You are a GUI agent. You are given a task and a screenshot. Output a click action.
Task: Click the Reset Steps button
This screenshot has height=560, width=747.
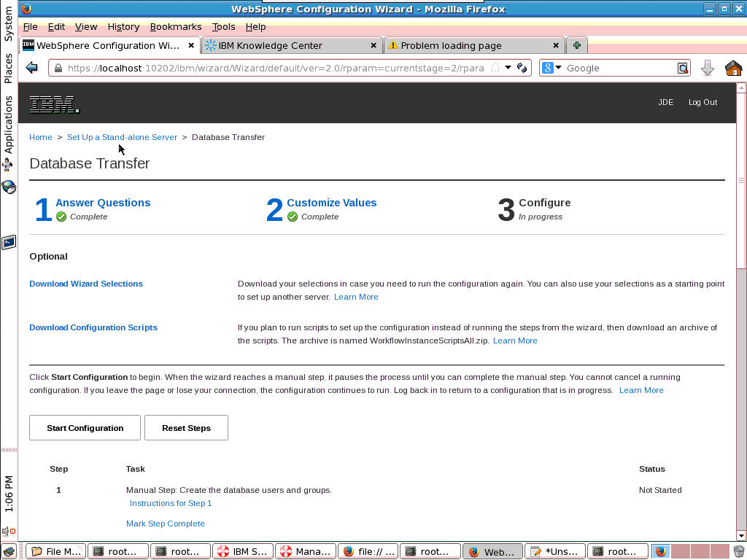tap(186, 427)
